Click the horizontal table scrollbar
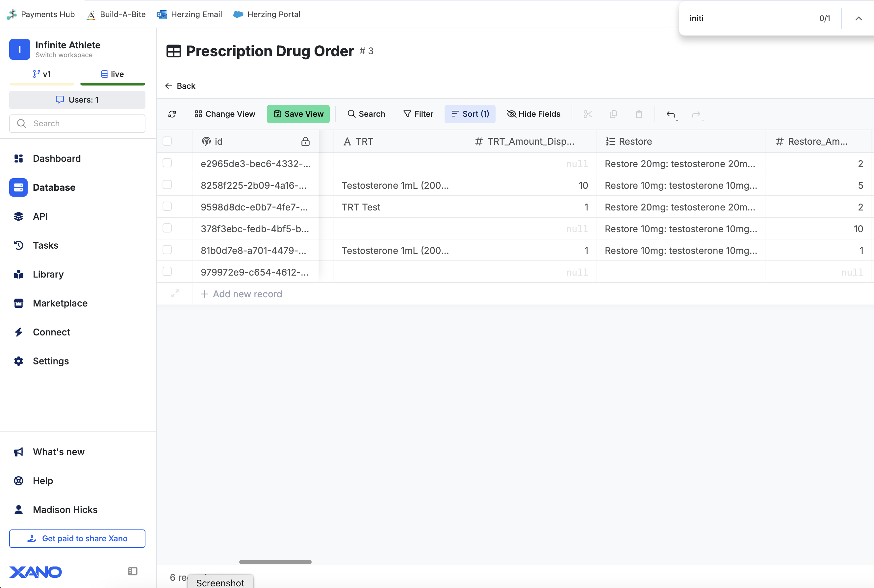 pyautogui.click(x=275, y=562)
